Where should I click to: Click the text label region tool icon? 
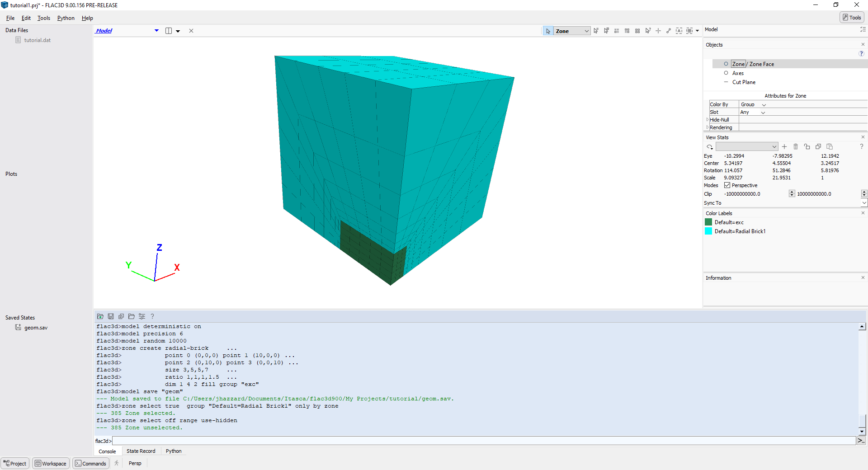pyautogui.click(x=679, y=31)
